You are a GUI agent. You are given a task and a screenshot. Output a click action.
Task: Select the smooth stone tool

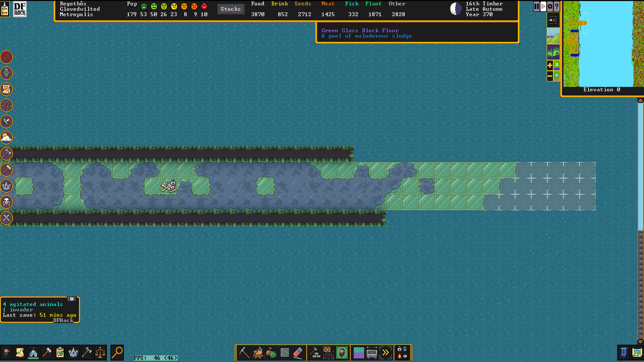[x=285, y=353]
